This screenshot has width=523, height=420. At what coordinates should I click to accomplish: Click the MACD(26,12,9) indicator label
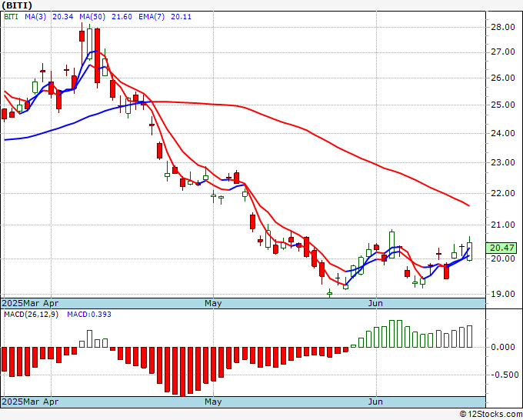pos(31,315)
